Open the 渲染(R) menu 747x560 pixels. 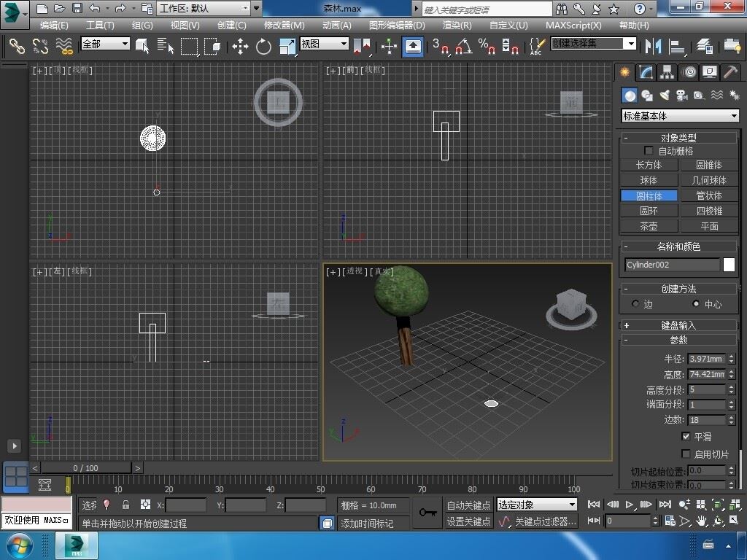pos(457,25)
